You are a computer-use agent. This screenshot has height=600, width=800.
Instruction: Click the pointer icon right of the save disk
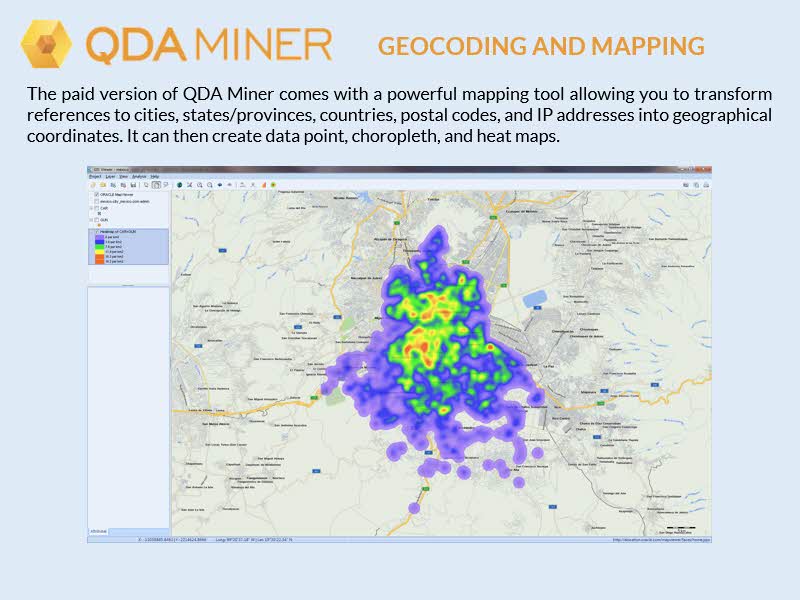click(x=146, y=185)
